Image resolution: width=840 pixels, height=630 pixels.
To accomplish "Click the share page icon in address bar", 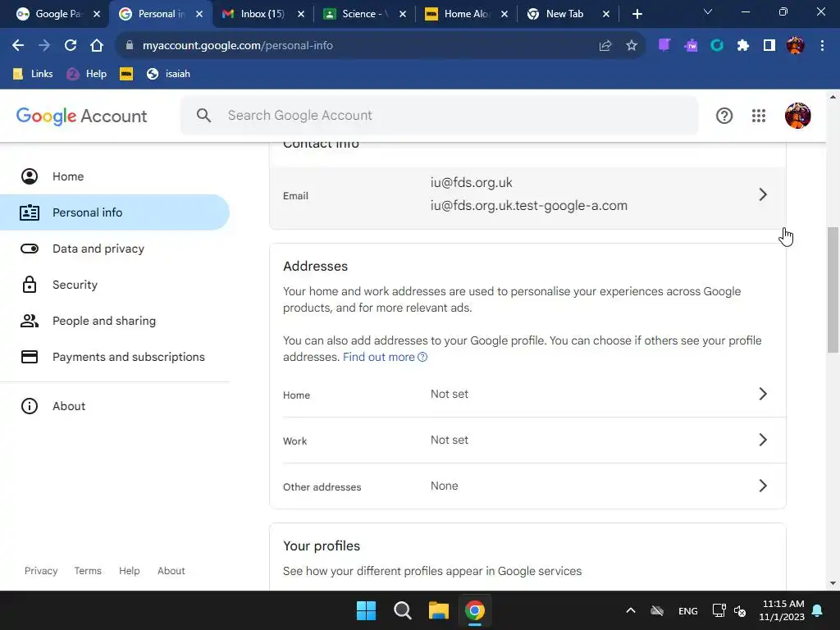I will click(605, 46).
